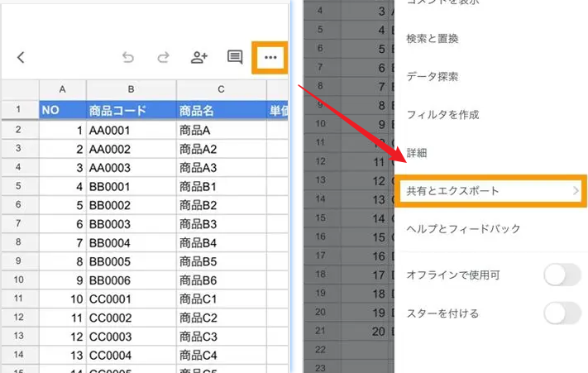The width and height of the screenshot is (588, 373).
Task: Select row 1 header in left sheet
Action: [x=18, y=109]
